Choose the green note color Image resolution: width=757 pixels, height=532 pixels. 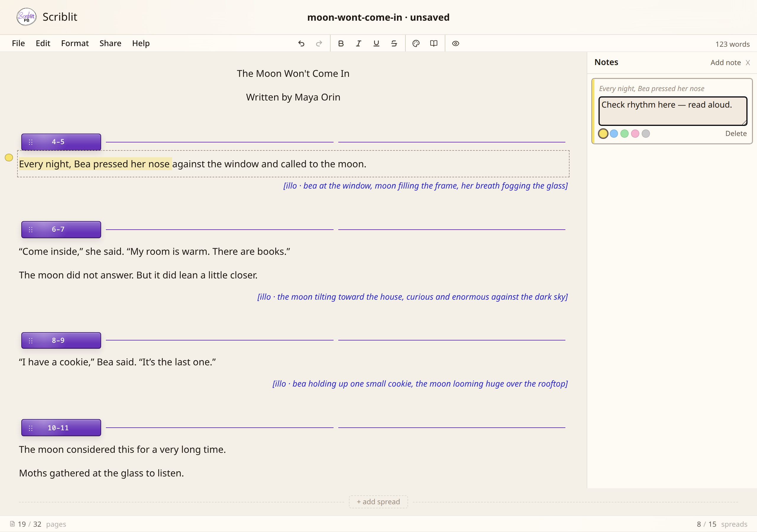click(x=625, y=134)
